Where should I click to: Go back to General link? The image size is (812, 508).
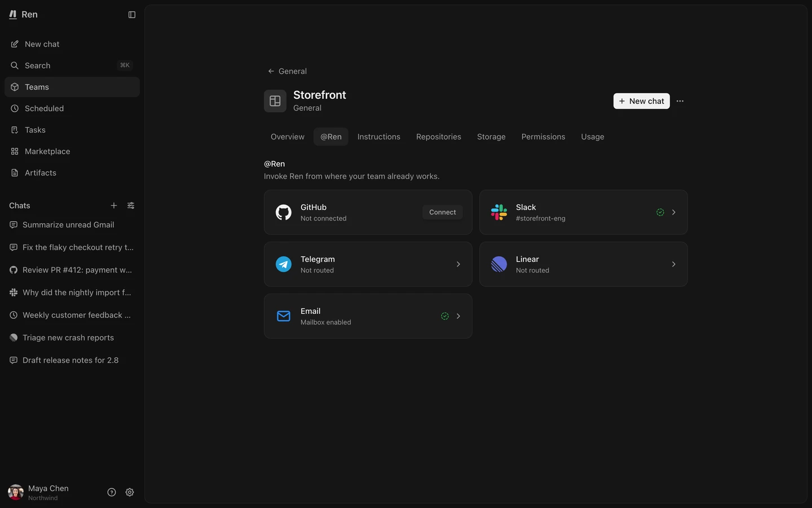click(x=288, y=71)
